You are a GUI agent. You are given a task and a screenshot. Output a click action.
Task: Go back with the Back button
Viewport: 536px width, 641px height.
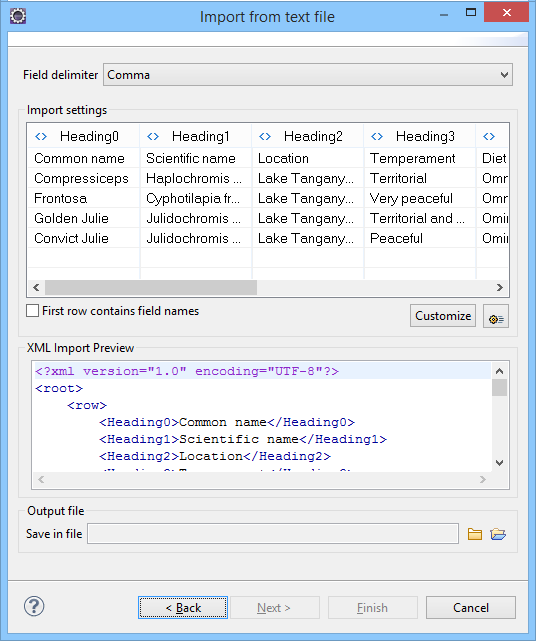click(183, 607)
